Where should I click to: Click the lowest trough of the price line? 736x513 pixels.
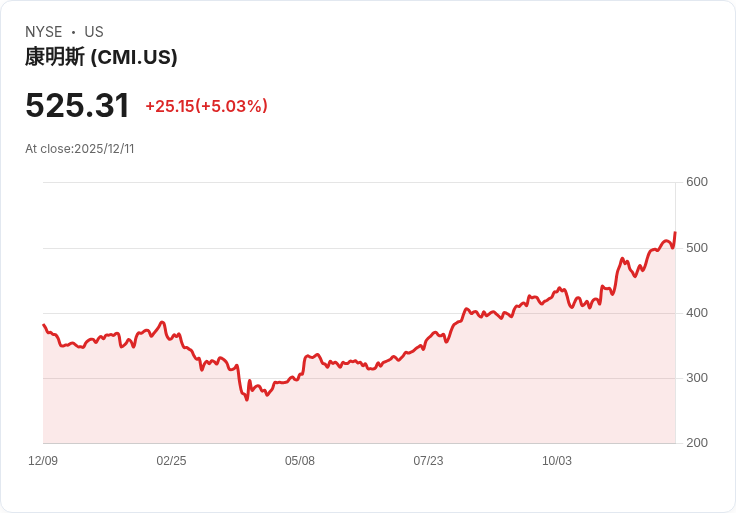[247, 399]
